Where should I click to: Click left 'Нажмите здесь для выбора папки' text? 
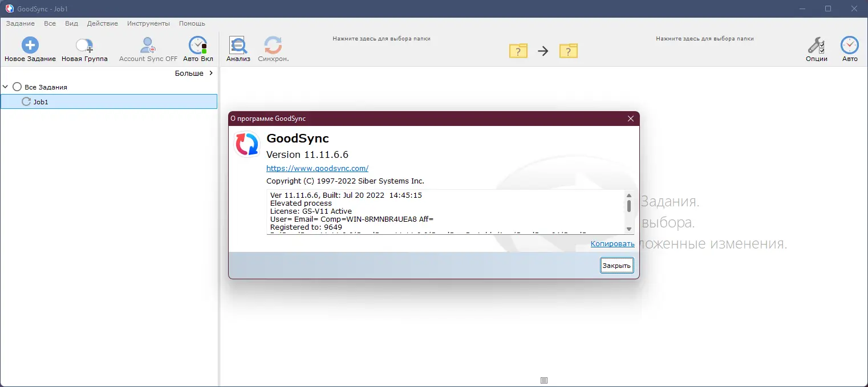click(382, 39)
